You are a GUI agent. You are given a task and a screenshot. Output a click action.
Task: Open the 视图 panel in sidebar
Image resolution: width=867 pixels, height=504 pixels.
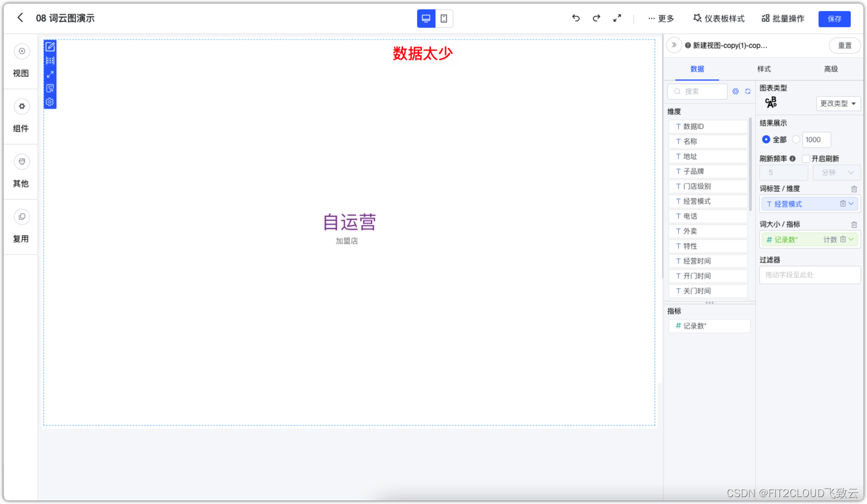(21, 61)
